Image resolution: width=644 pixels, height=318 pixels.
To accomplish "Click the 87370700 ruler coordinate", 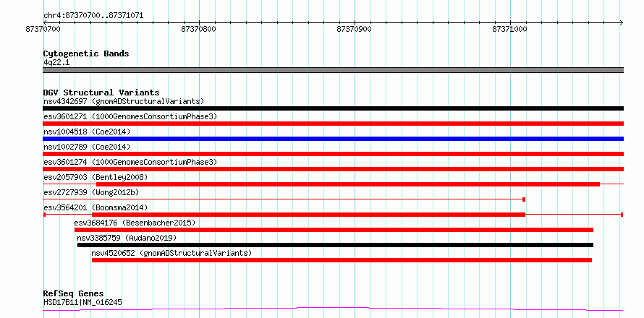I will 43,29.
